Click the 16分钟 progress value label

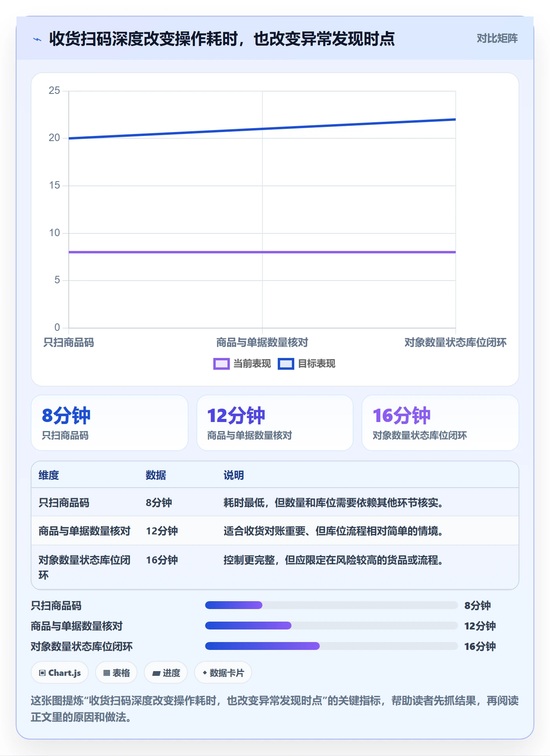(480, 646)
